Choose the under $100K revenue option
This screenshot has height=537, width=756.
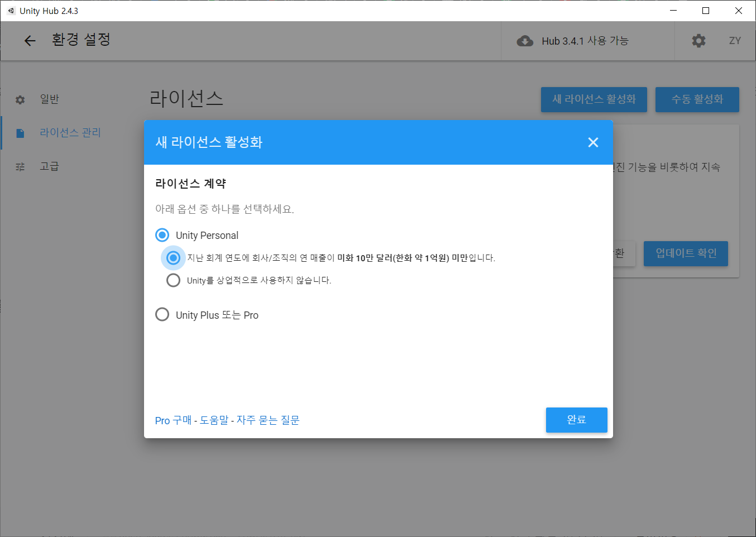pos(173,258)
